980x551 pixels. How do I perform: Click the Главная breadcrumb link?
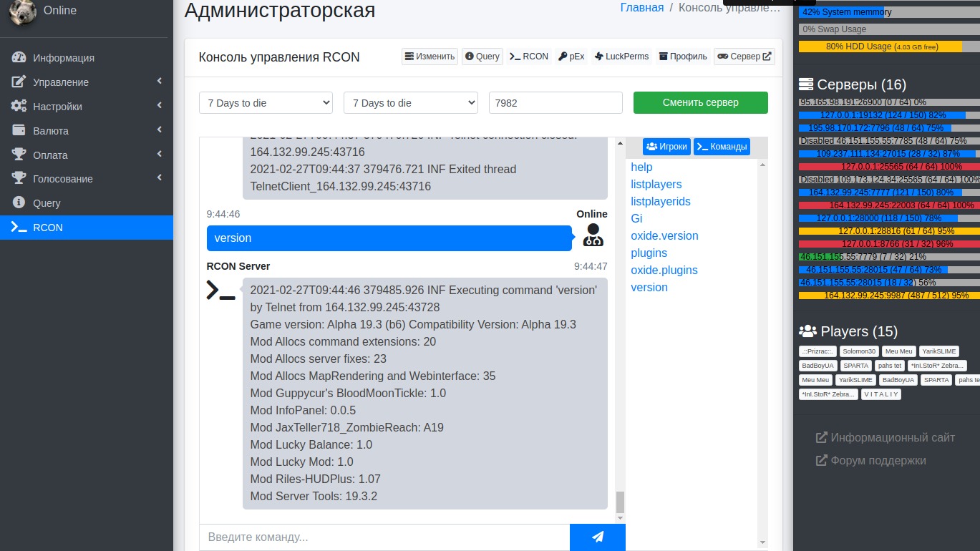coord(641,8)
